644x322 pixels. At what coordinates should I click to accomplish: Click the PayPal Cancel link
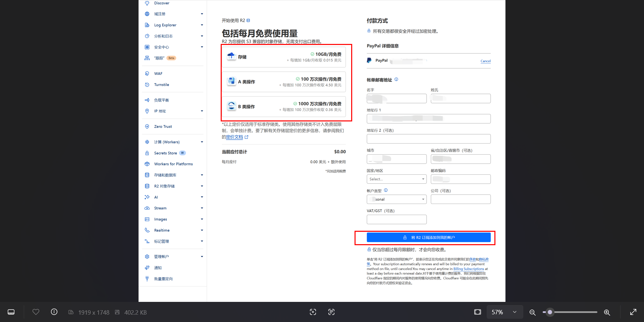486,61
